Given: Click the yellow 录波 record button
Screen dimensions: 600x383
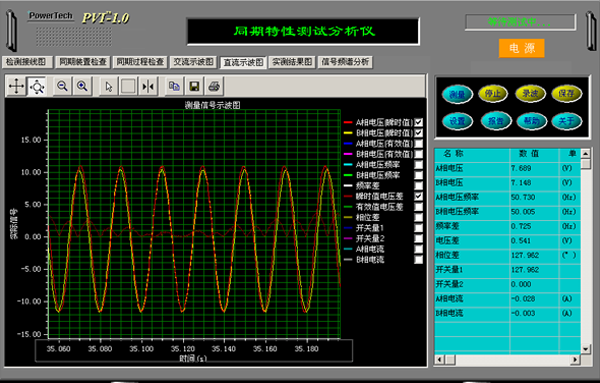Looking at the screenshot, I should [x=530, y=94].
